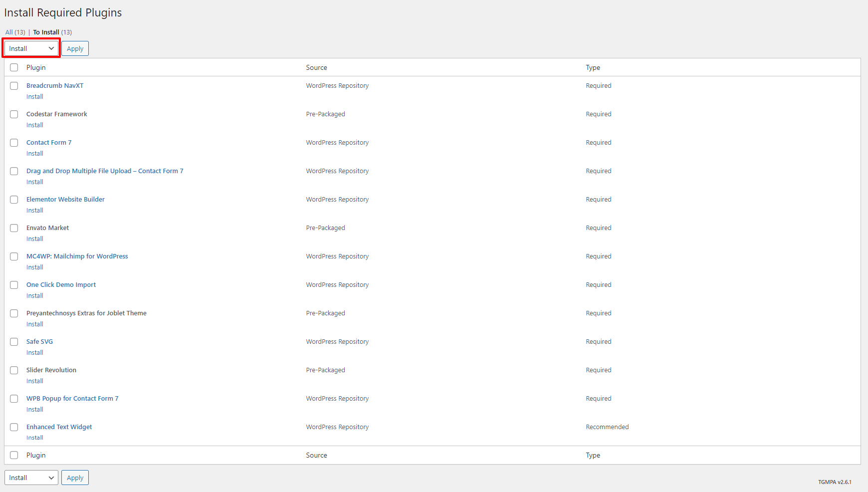Click the Source column header at top
The image size is (868, 492).
317,67
